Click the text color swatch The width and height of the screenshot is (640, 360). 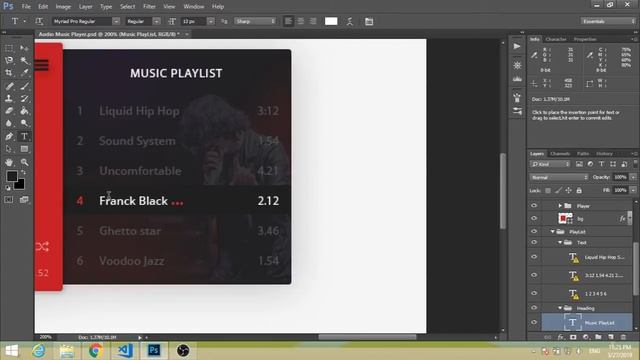point(331,21)
